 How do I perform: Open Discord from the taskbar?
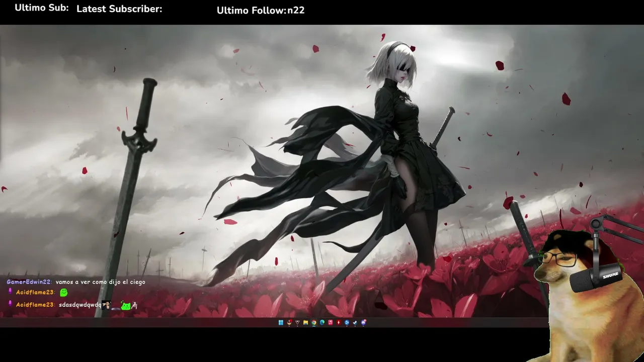coord(363,323)
